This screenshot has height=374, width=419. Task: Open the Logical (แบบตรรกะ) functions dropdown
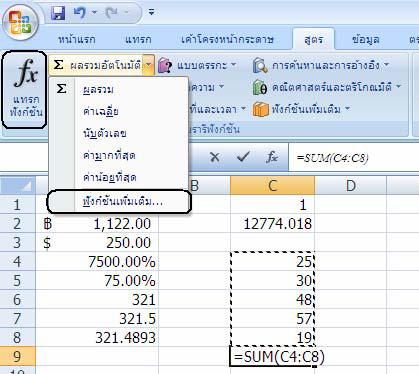click(x=197, y=65)
